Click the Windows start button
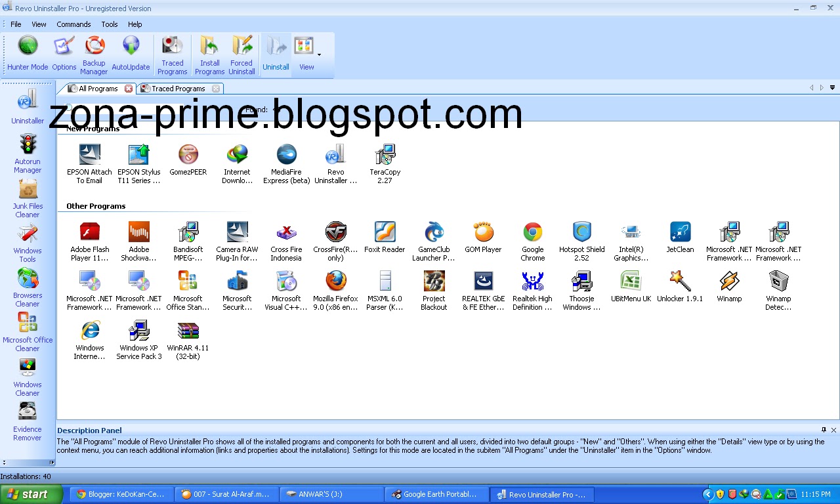This screenshot has width=840, height=504. (x=31, y=494)
